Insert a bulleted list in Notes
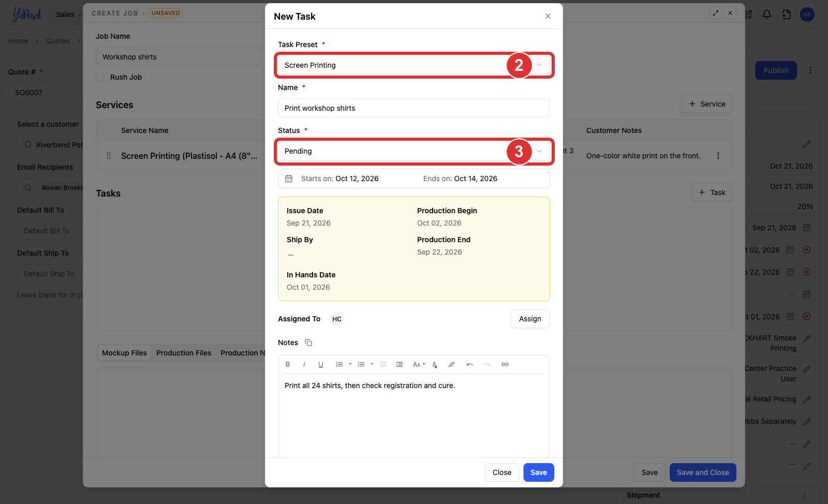This screenshot has width=828, height=504. pos(361,364)
